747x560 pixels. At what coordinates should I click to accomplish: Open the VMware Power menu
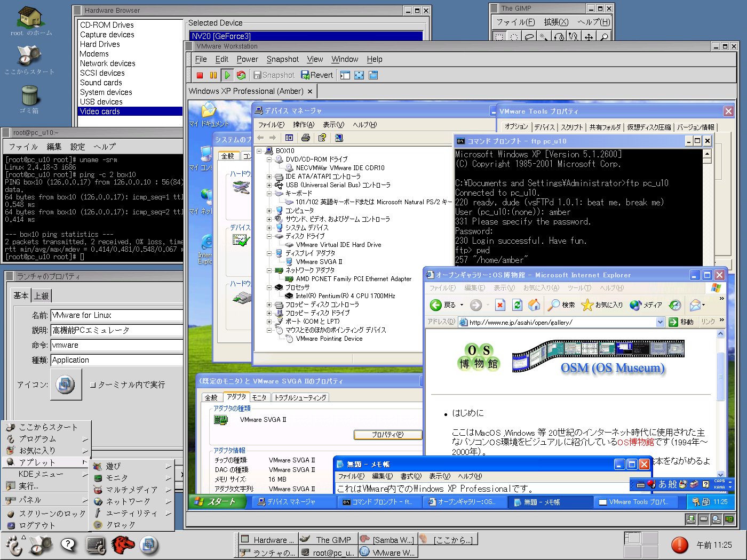(x=248, y=59)
